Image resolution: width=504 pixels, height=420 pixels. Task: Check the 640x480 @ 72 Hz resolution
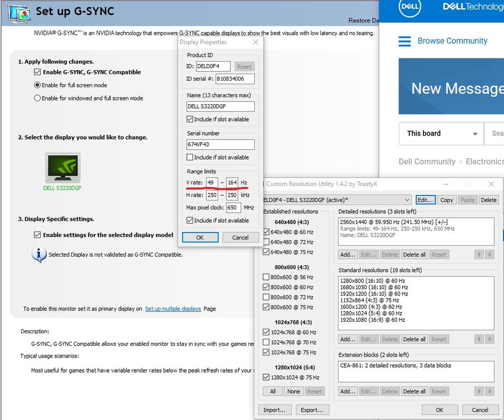[266, 242]
